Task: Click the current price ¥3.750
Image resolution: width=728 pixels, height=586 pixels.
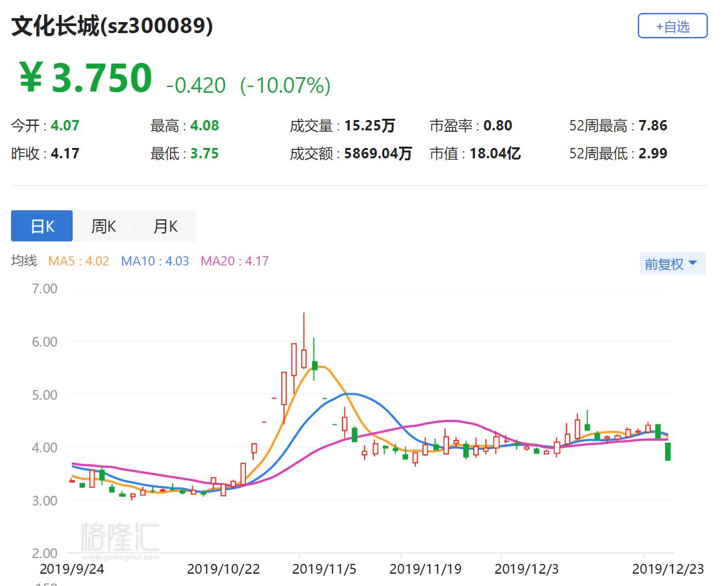Action: [x=86, y=77]
